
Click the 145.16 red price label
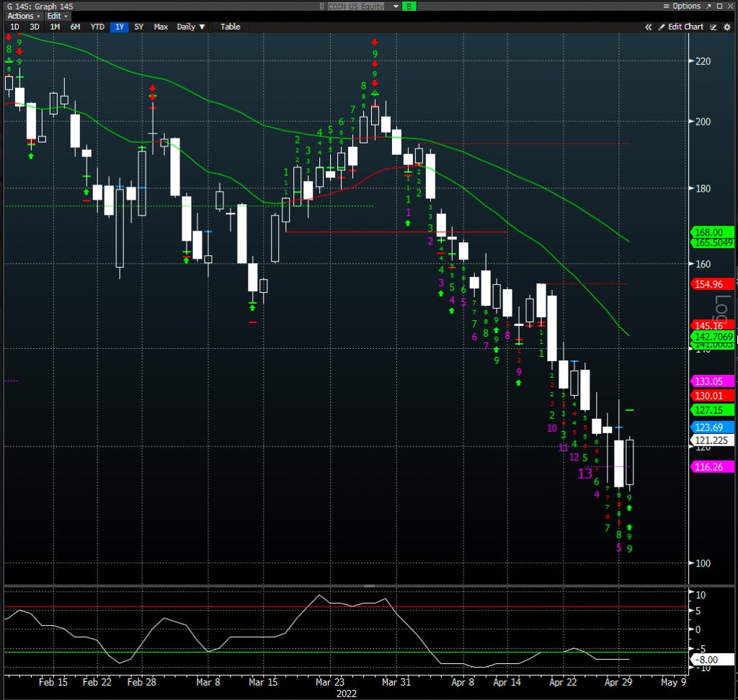pos(711,325)
